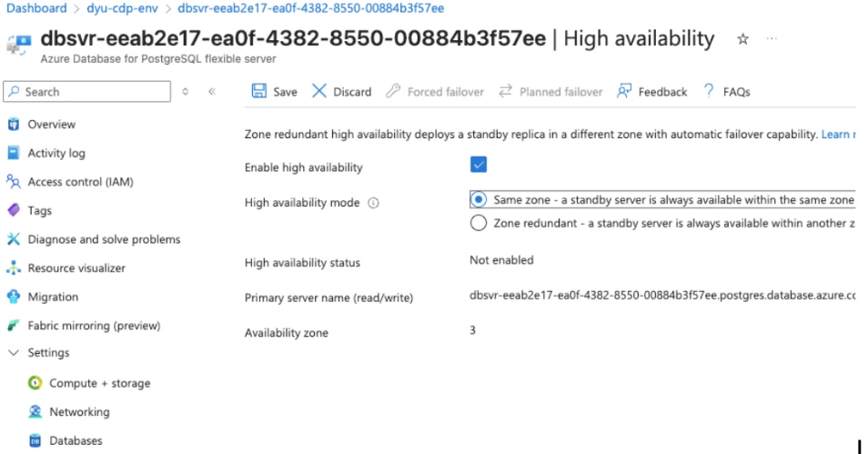Image resolution: width=868 pixels, height=454 pixels.
Task: Open Activity log menu item
Action: pos(56,154)
